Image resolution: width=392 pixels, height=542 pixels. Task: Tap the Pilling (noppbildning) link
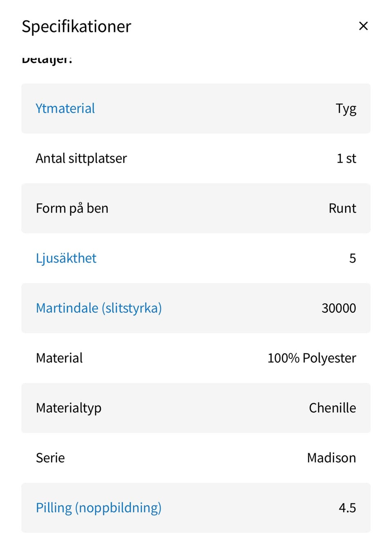pos(99,507)
